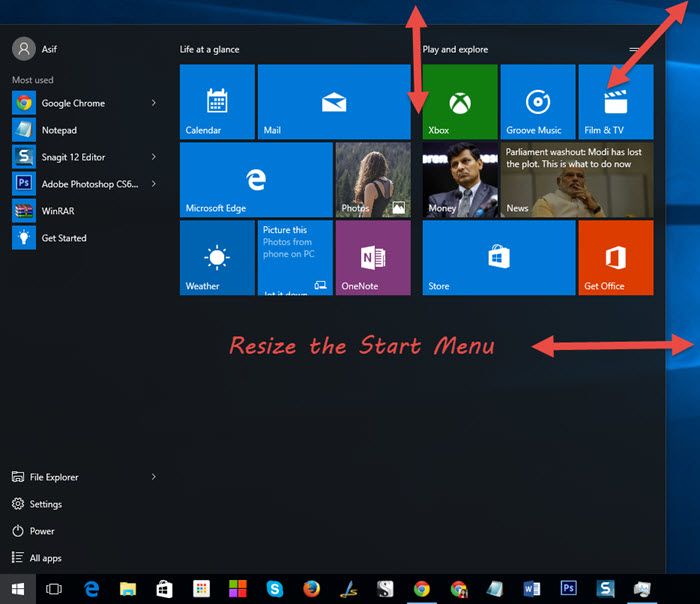Screen dimensions: 700x604
Task: Open the four colored squares app on taskbar
Action: [x=238, y=589]
